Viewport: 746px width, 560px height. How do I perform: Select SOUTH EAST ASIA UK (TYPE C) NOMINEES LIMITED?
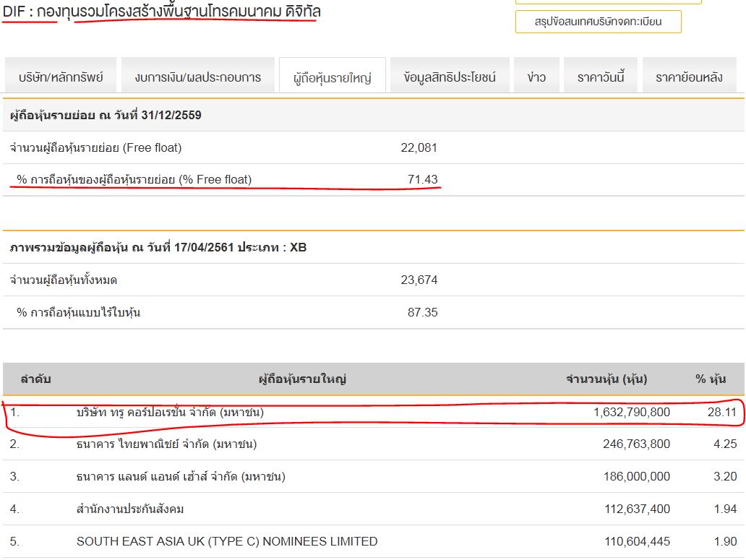(x=227, y=541)
